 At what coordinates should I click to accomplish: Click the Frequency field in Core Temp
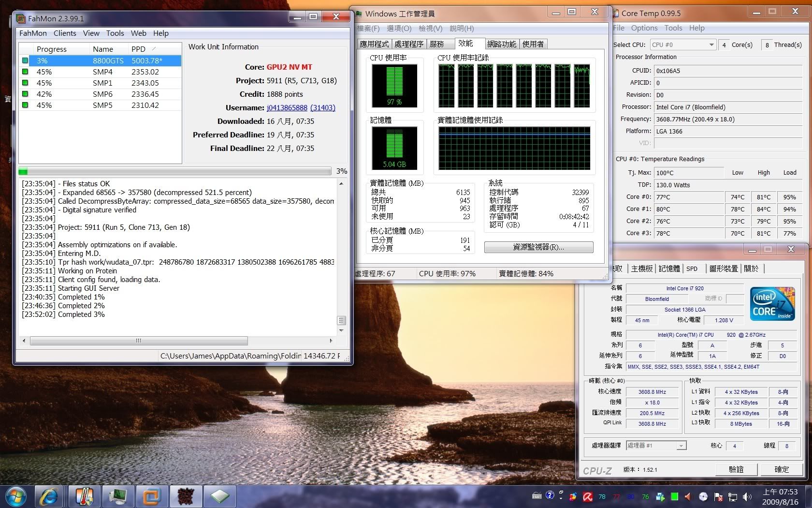click(728, 119)
